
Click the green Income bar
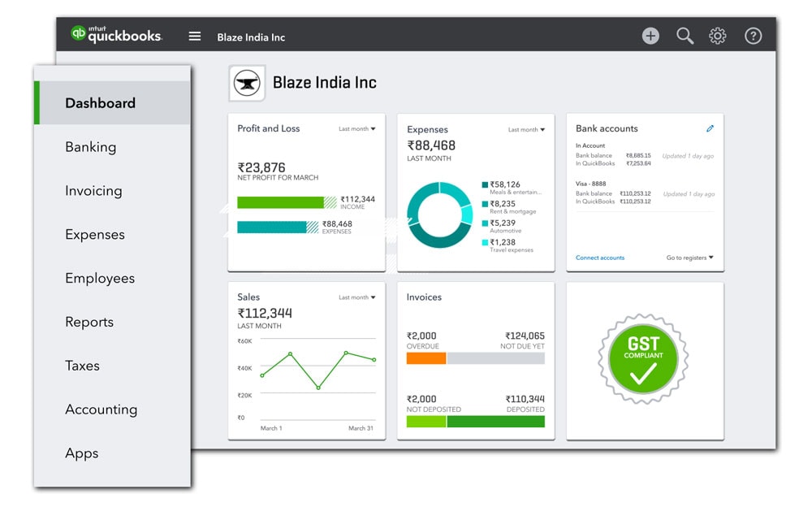click(287, 202)
